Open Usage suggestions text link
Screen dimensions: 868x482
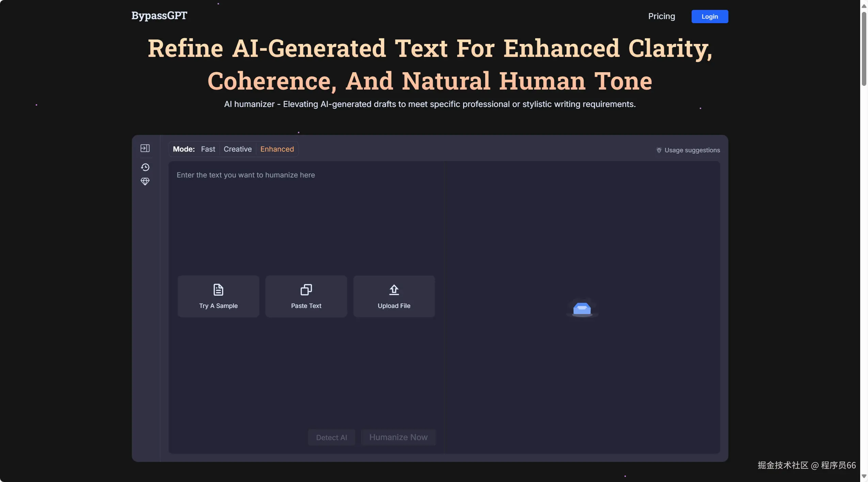pyautogui.click(x=692, y=150)
